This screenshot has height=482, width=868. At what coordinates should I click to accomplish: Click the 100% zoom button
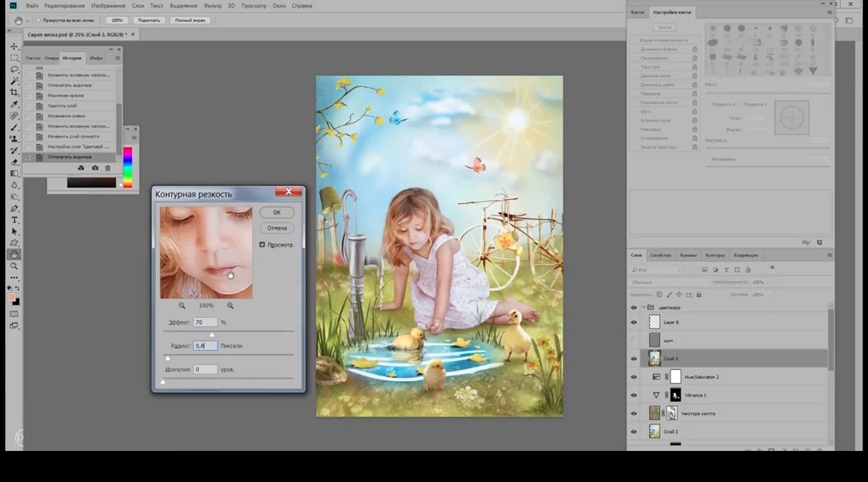117,20
